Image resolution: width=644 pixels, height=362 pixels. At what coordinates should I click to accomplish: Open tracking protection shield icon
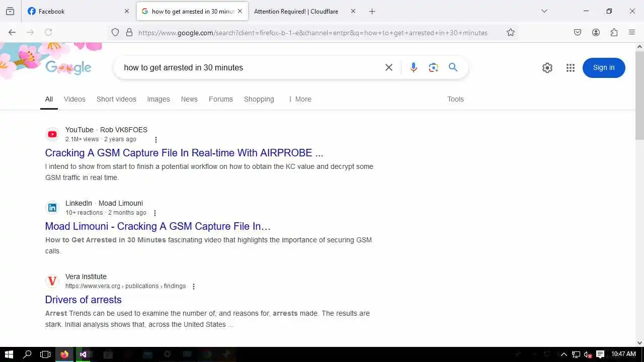click(x=115, y=32)
